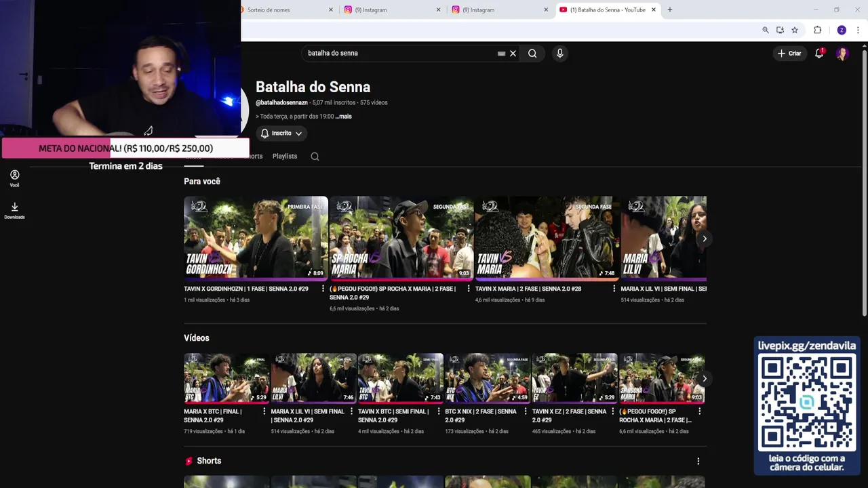Play the TAVIN vs GORDINHOZN thumbnail

[x=256, y=238]
